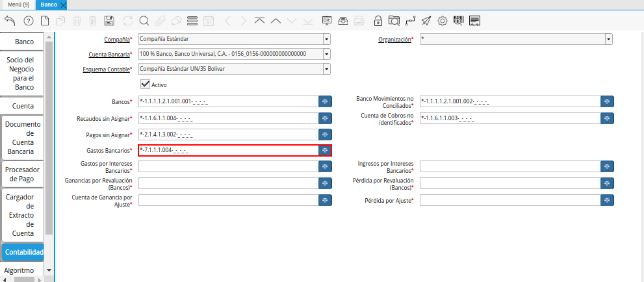Click the Pérdida por Ajuste input field

click(x=509, y=201)
